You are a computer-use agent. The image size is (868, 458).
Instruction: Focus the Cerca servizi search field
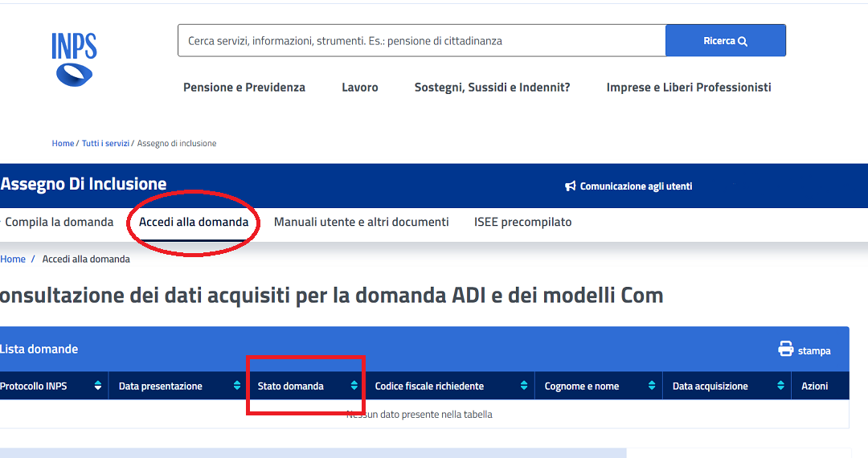point(421,40)
